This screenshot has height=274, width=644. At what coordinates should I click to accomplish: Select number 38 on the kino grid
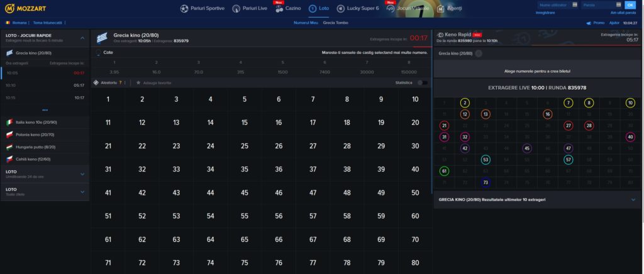347,170
